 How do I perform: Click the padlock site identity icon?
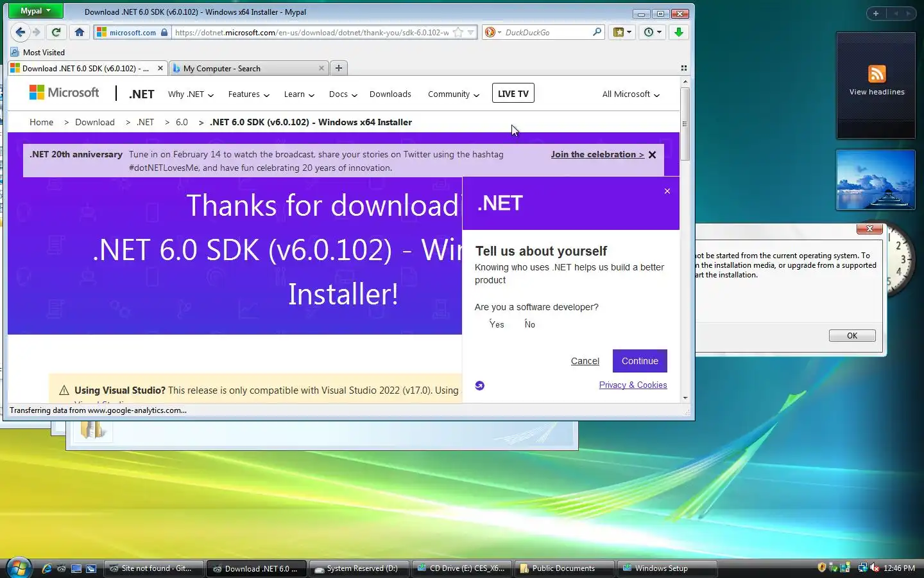pos(164,32)
